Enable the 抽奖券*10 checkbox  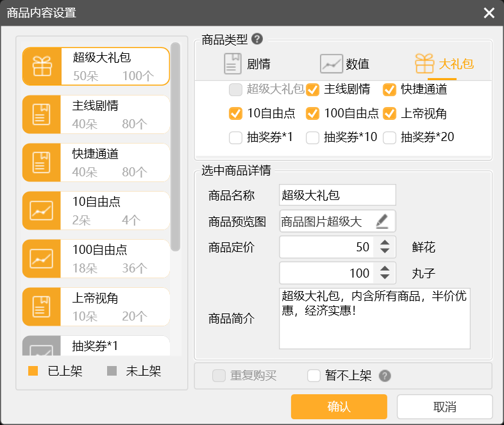313,137
